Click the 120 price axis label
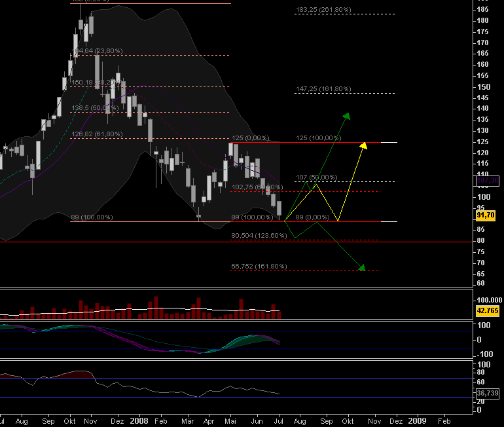The width and height of the screenshot is (504, 427). 482,153
